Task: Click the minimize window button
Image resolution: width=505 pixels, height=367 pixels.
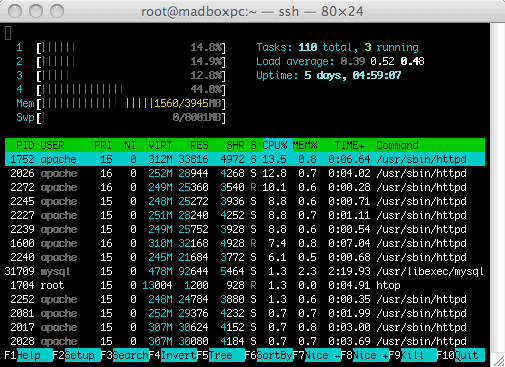Action: pos(36,11)
